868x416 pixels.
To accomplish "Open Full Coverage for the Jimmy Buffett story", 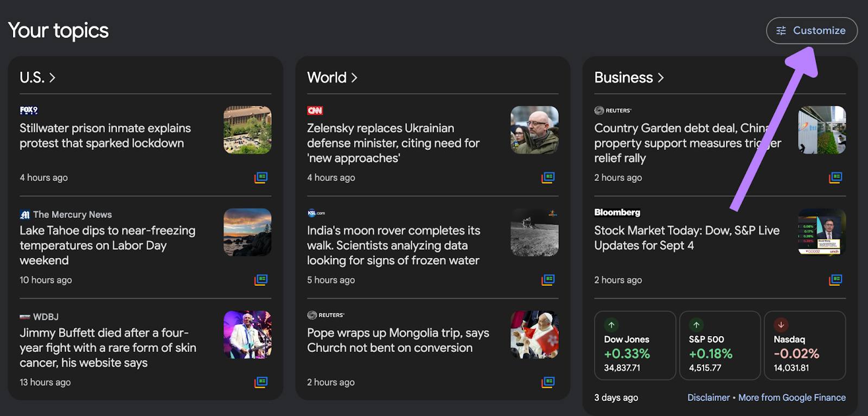I will pyautogui.click(x=261, y=382).
